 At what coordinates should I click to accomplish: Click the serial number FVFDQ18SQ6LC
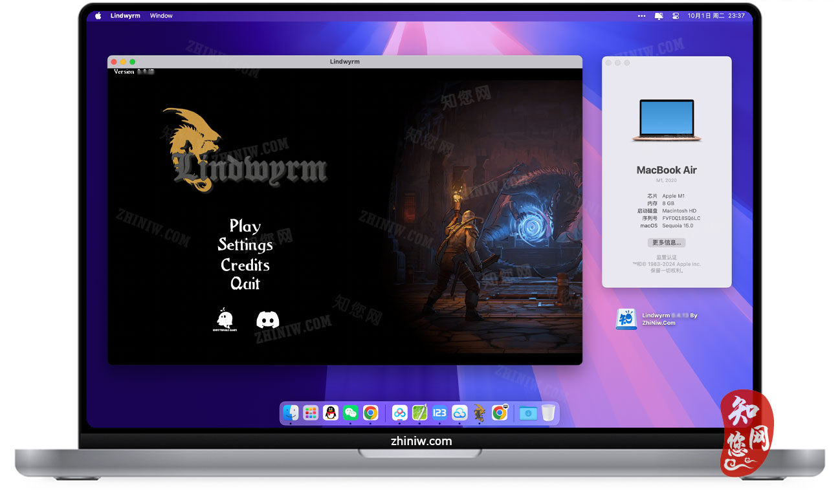click(x=681, y=218)
